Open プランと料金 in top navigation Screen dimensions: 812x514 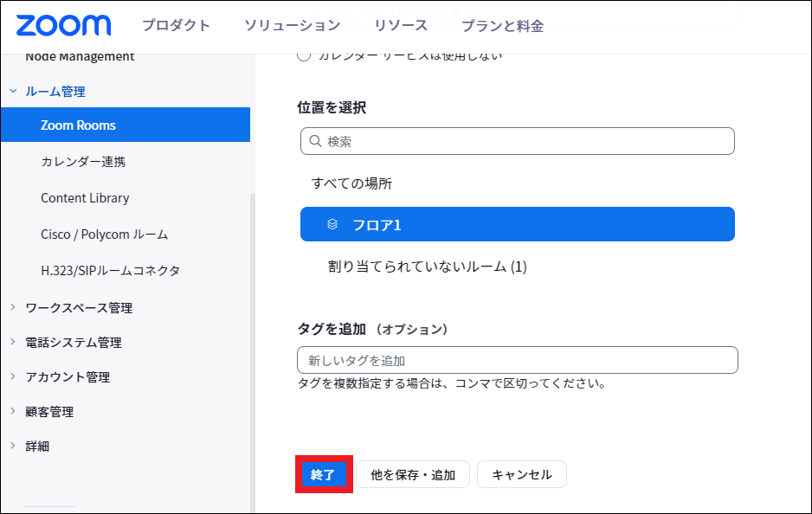502,25
